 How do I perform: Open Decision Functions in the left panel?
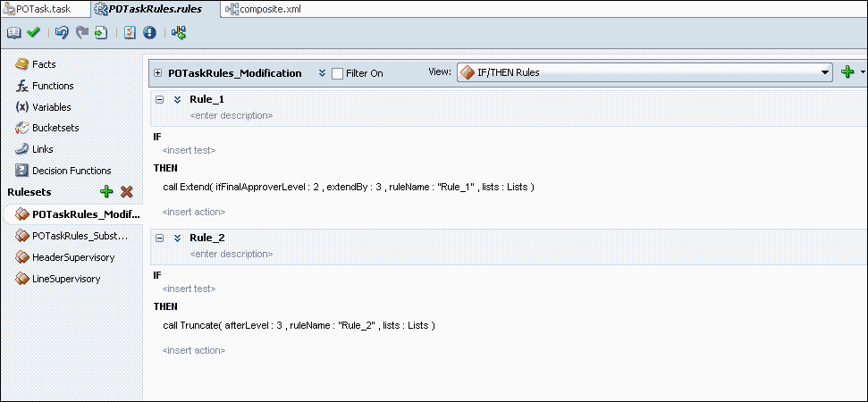72,171
